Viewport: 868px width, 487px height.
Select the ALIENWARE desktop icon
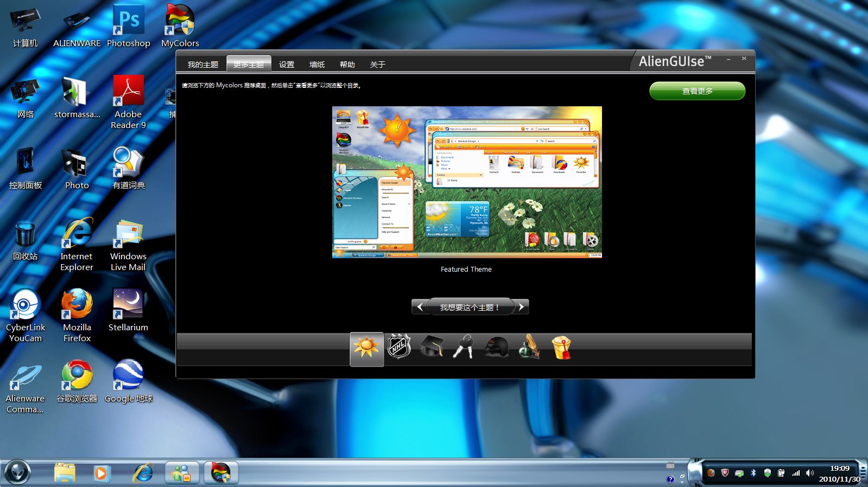(77, 27)
